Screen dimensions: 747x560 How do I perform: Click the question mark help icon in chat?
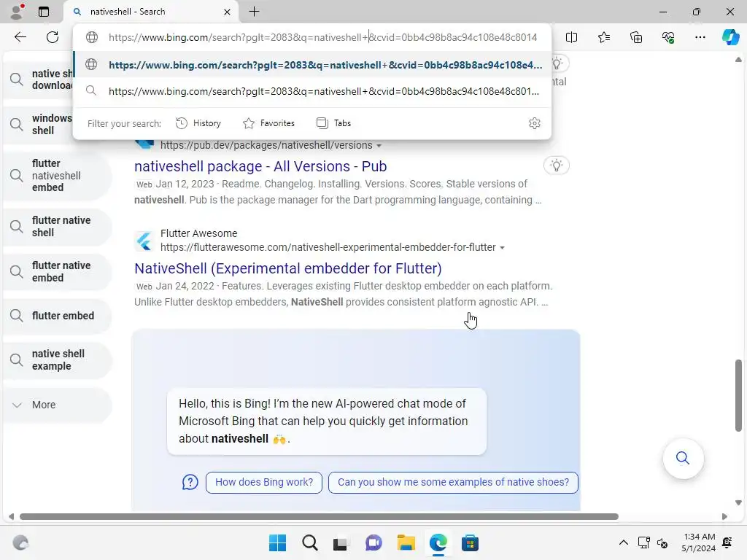coord(190,483)
